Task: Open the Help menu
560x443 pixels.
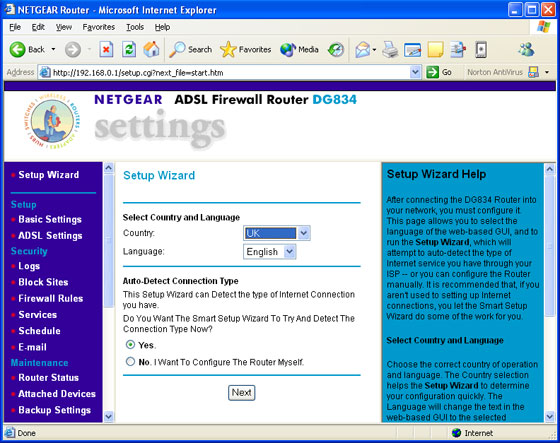Action: click(x=162, y=27)
